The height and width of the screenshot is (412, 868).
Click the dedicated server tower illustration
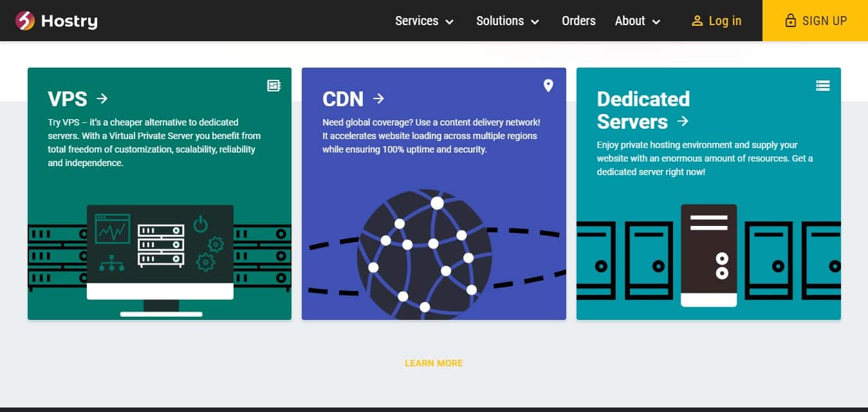point(708,255)
